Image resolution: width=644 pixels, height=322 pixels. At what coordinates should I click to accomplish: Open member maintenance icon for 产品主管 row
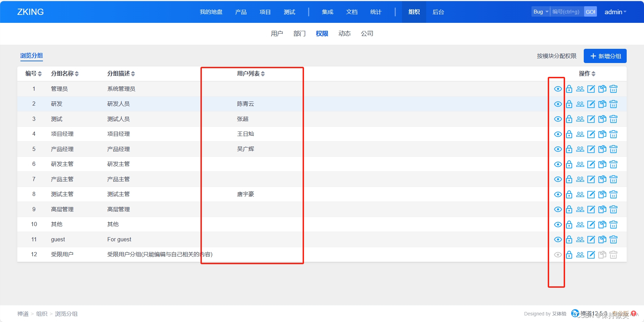(x=580, y=179)
